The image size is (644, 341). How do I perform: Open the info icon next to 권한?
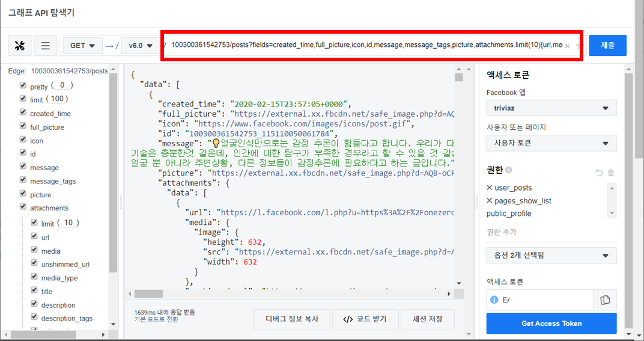pyautogui.click(x=508, y=170)
